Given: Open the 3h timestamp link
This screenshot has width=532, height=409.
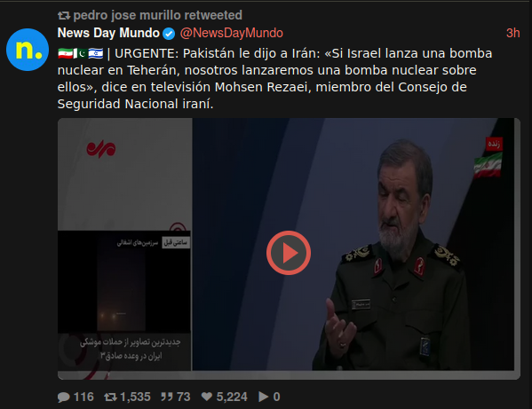Looking at the screenshot, I should pos(513,33).
